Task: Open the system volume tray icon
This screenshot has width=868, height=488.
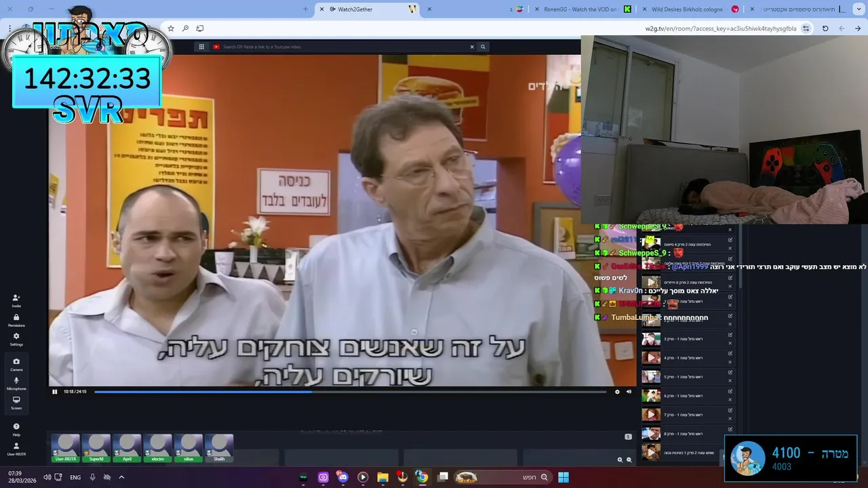Action: pos(47,477)
